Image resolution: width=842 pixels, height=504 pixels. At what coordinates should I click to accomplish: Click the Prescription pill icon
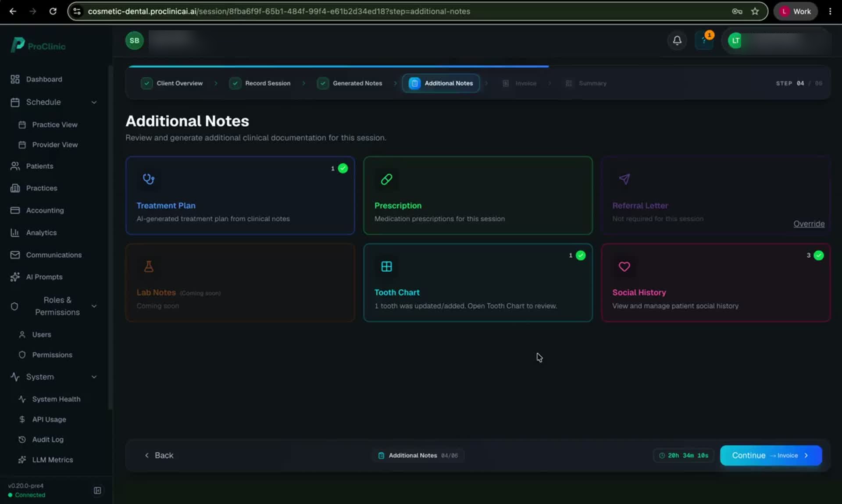coord(387,179)
